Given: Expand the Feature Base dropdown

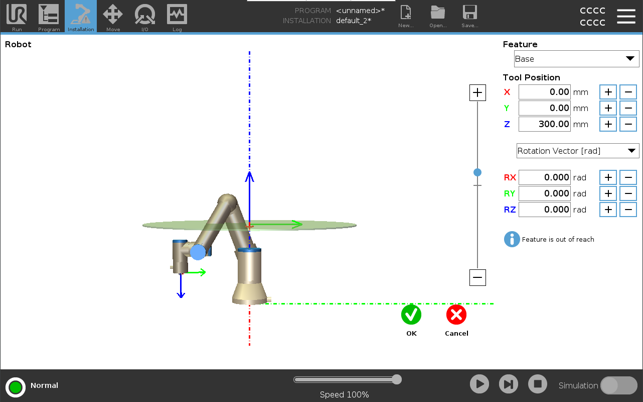Looking at the screenshot, I should coord(575,59).
